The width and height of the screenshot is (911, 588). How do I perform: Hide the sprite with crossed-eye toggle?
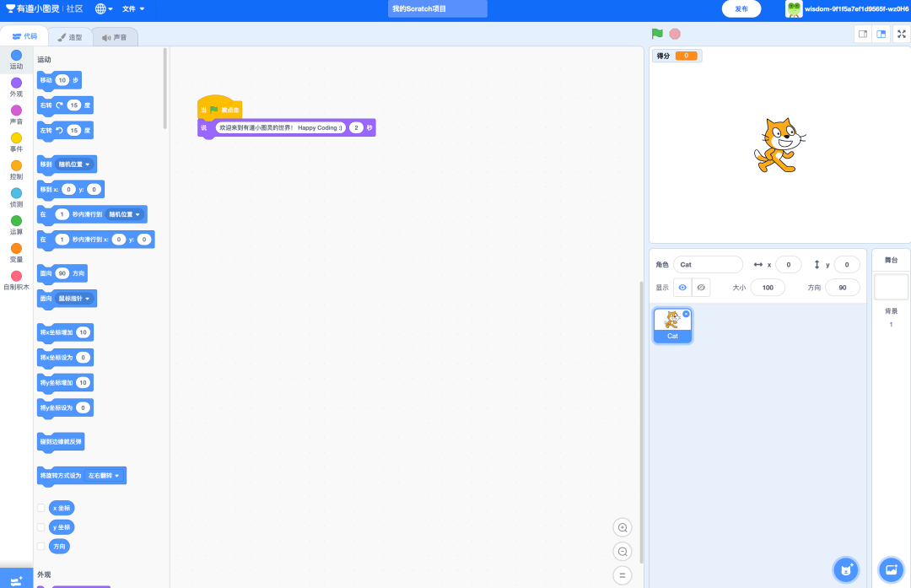(x=701, y=288)
